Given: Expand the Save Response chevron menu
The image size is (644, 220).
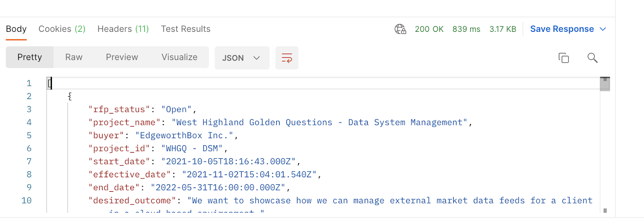Looking at the screenshot, I should [x=603, y=29].
